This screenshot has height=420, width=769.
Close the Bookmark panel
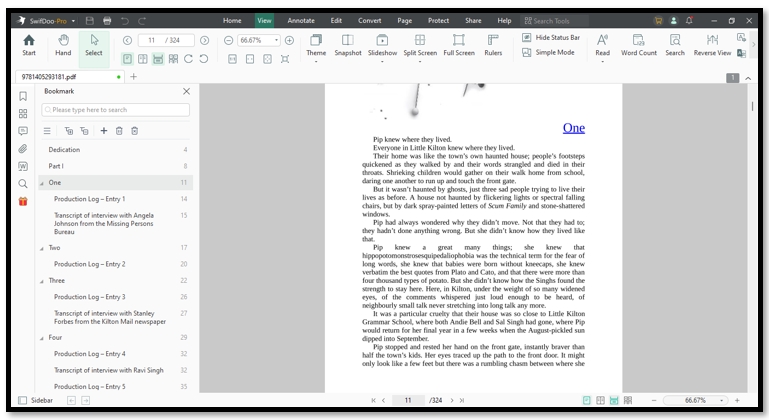click(186, 91)
